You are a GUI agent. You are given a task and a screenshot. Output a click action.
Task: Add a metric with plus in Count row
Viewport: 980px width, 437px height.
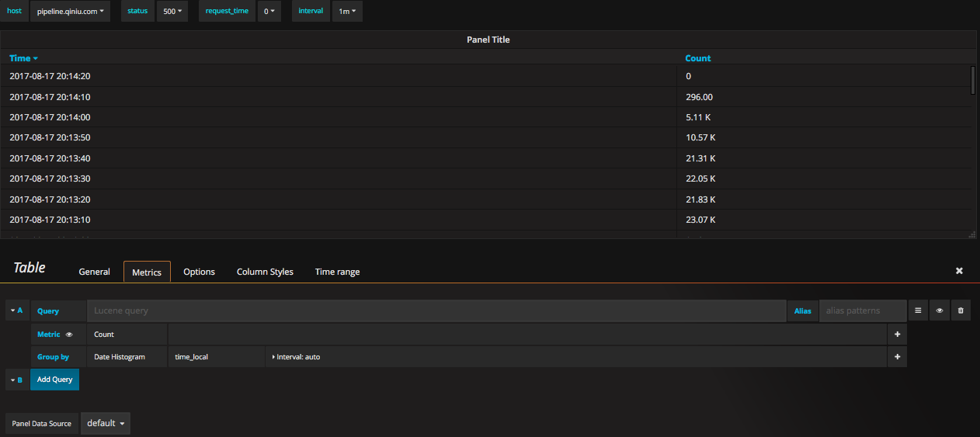(x=897, y=335)
